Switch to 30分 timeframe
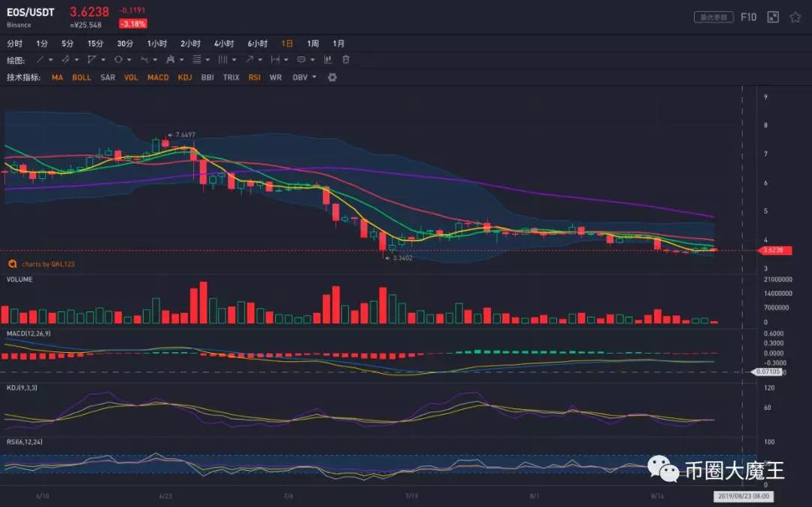The height and width of the screenshot is (507, 812). tap(125, 44)
